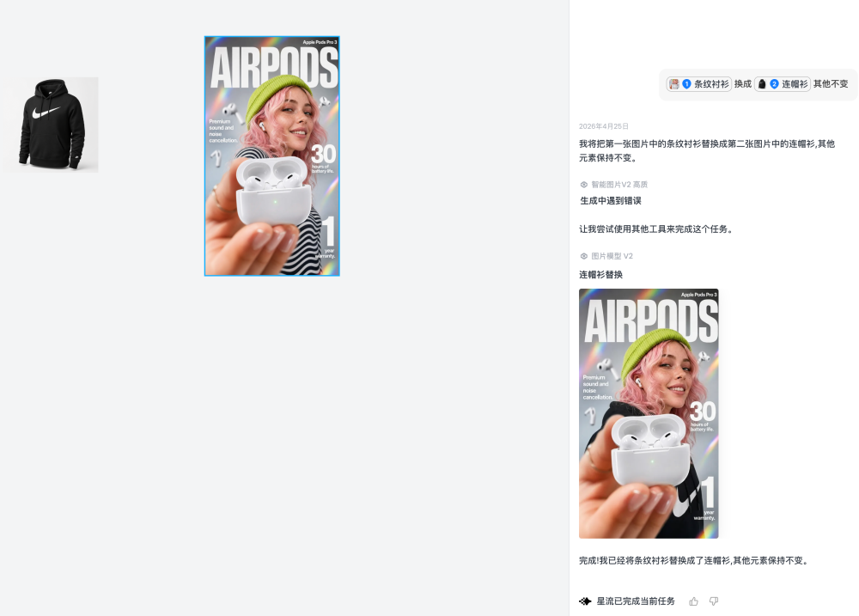859x616 pixels.
Task: Click the black hoodie mini icon in prompt
Action: [762, 84]
